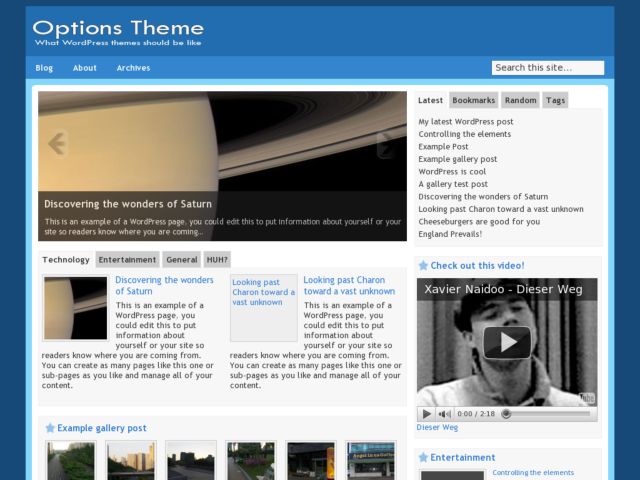
Task: Open 'Controlling the elements' link in Latest list
Action: [x=464, y=134]
